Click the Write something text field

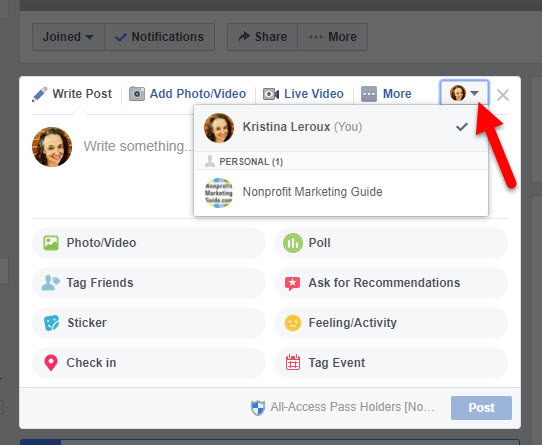click(x=138, y=146)
